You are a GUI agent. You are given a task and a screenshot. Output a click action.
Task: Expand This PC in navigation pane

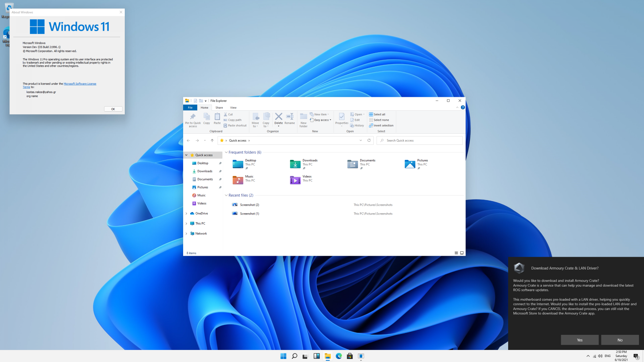click(x=186, y=224)
